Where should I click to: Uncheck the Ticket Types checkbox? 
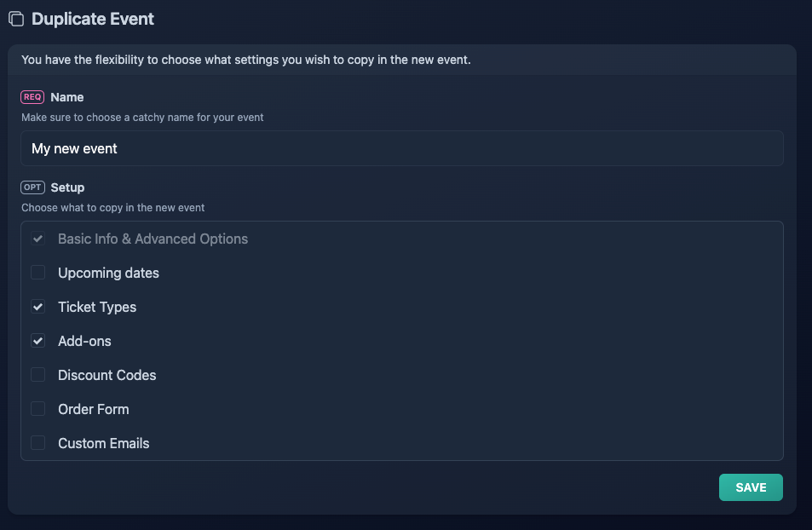(x=37, y=307)
